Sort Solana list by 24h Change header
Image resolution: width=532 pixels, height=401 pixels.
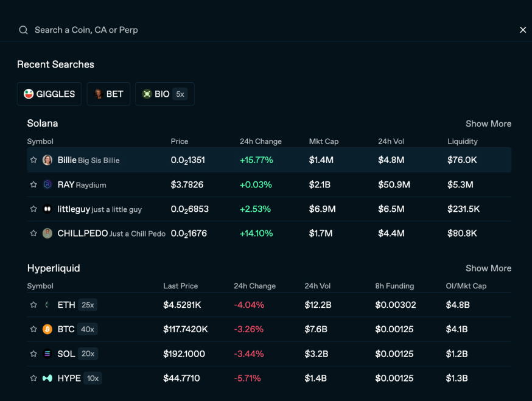(x=261, y=141)
